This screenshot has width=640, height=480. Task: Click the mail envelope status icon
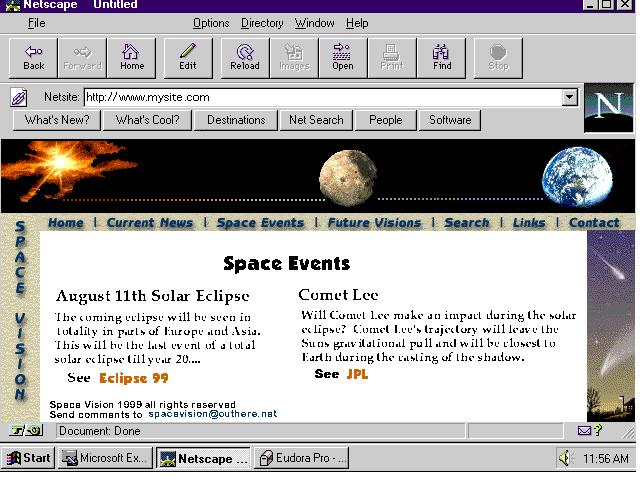pos(584,431)
